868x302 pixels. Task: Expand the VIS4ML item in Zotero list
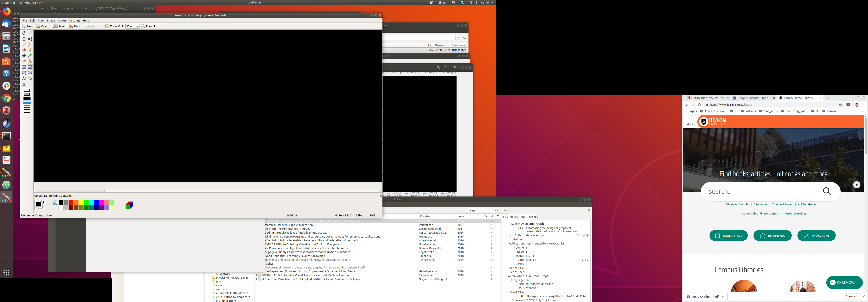click(x=257, y=275)
